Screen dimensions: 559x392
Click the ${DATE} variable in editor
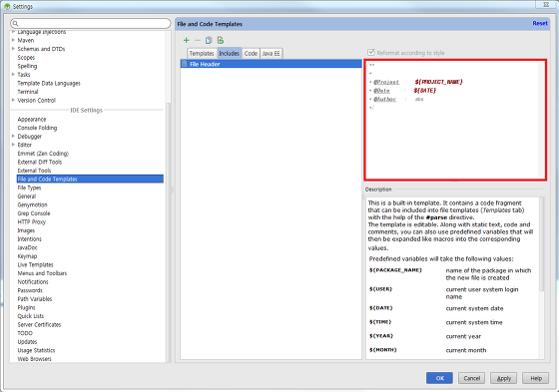click(x=425, y=90)
